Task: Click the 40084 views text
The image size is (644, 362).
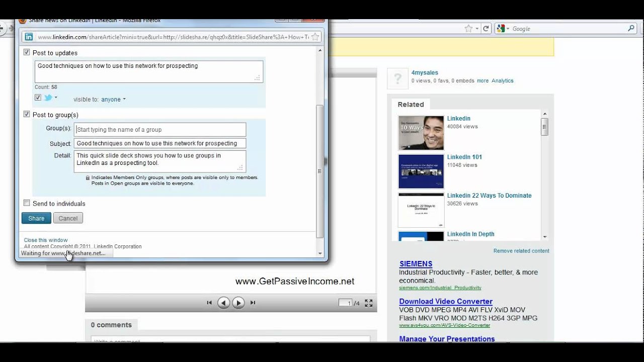Action: point(462,127)
